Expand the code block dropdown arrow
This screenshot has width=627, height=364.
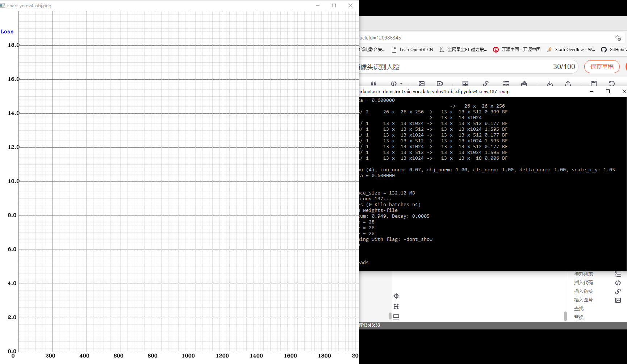click(x=401, y=84)
